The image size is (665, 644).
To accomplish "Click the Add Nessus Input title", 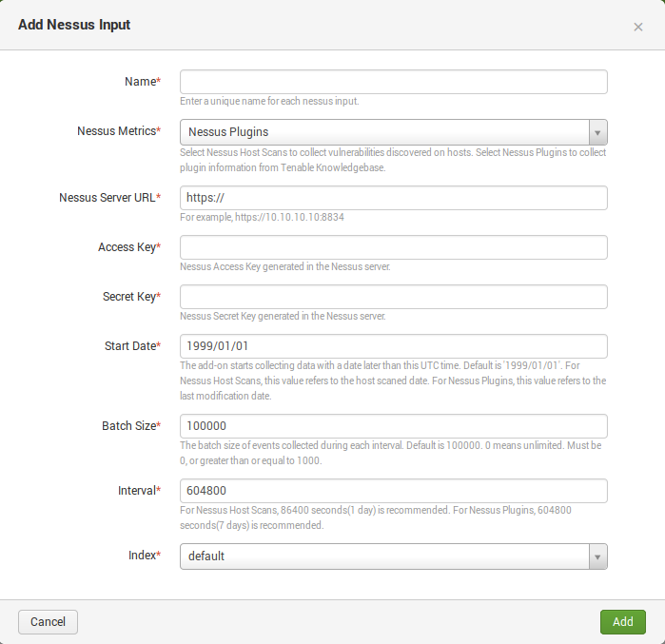I will pyautogui.click(x=74, y=25).
